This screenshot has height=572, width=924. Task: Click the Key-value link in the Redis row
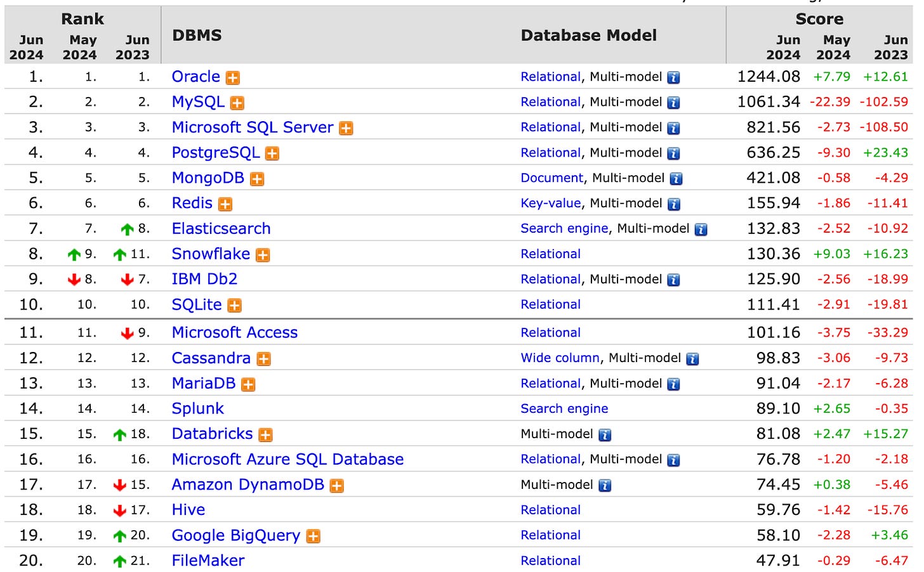[551, 204]
